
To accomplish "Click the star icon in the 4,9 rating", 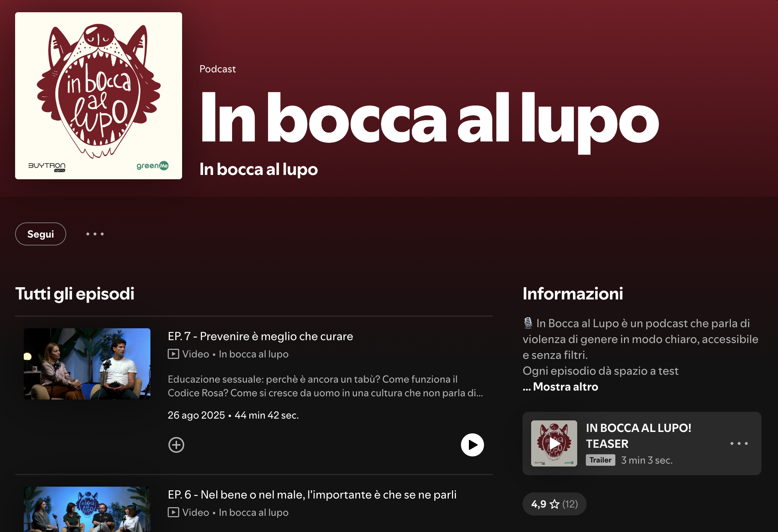I will (x=555, y=504).
